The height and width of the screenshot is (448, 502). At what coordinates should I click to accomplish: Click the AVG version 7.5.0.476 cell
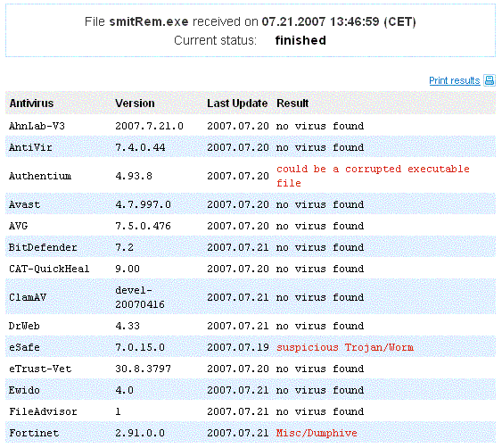[143, 226]
